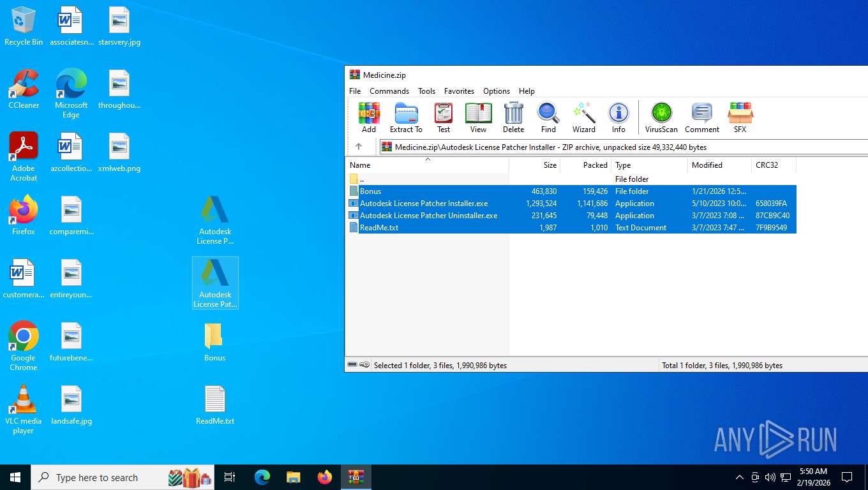Image resolution: width=868 pixels, height=490 pixels.
Task: Select the ReadMe.txt row in archive
Action: [571, 228]
